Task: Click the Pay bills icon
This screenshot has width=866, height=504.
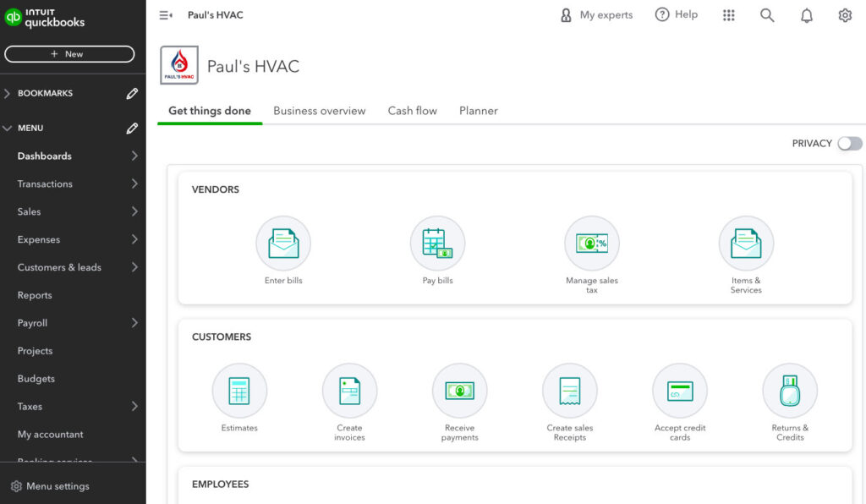Action: tap(437, 243)
